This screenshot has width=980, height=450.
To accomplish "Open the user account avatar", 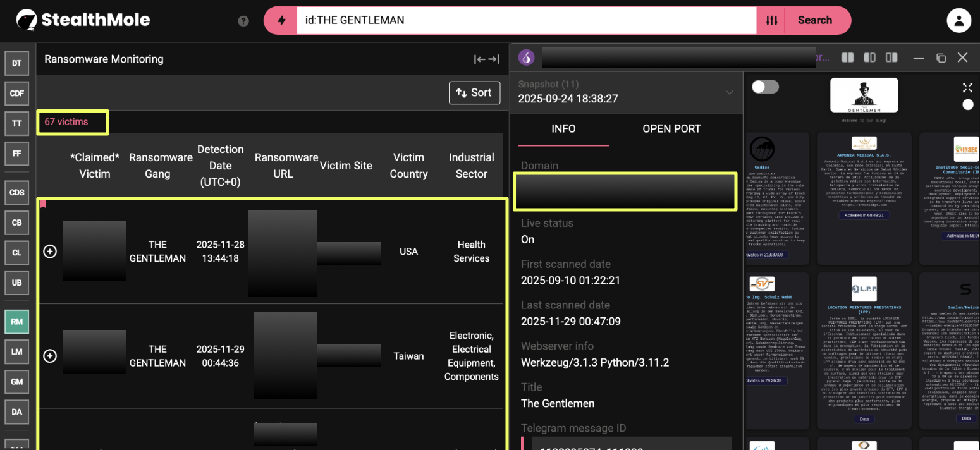I will (x=959, y=20).
